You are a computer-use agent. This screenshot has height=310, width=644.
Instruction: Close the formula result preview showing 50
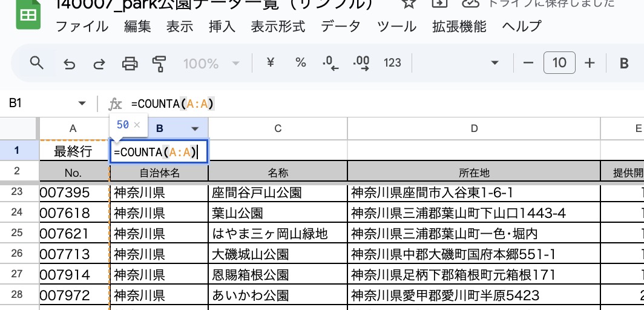click(137, 125)
